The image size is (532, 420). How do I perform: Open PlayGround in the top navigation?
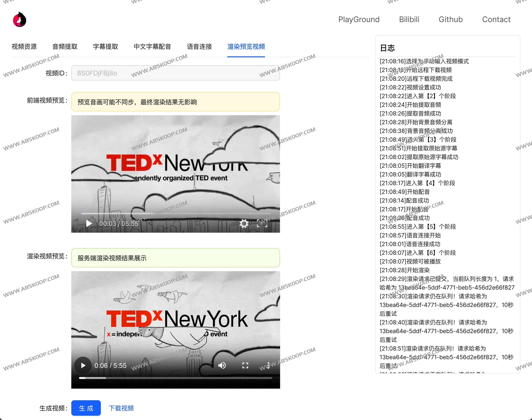point(359,19)
